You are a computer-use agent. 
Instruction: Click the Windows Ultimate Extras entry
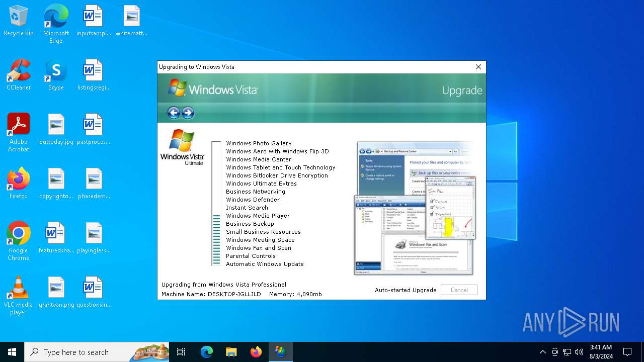pyautogui.click(x=261, y=184)
